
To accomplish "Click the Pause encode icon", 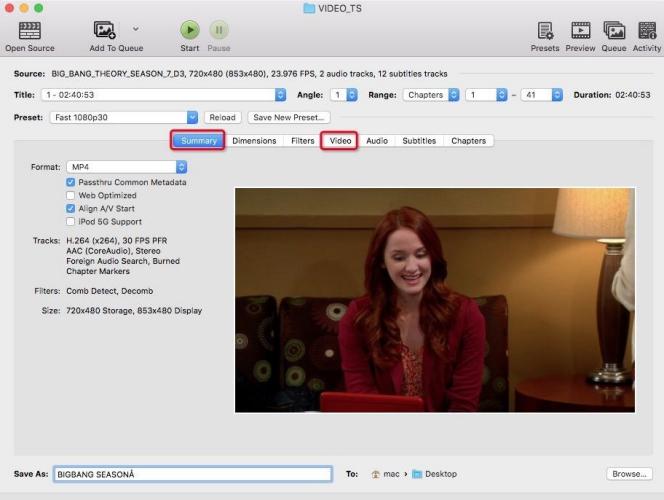I will tap(218, 30).
